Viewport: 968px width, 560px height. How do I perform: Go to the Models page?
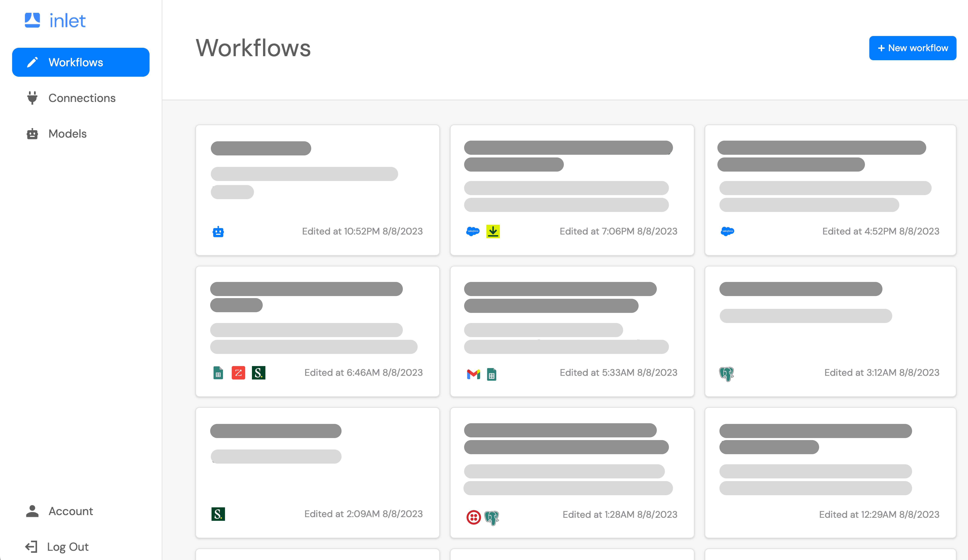point(67,134)
